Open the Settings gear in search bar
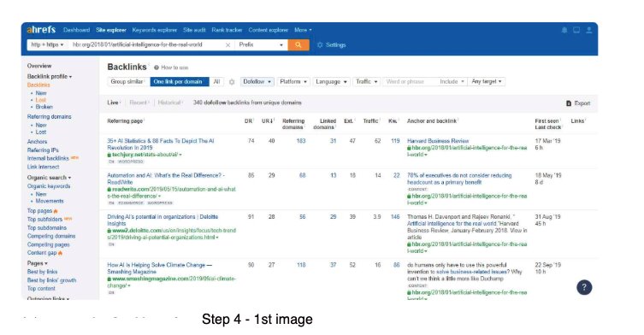This screenshot has width=644, height=335. (320, 45)
